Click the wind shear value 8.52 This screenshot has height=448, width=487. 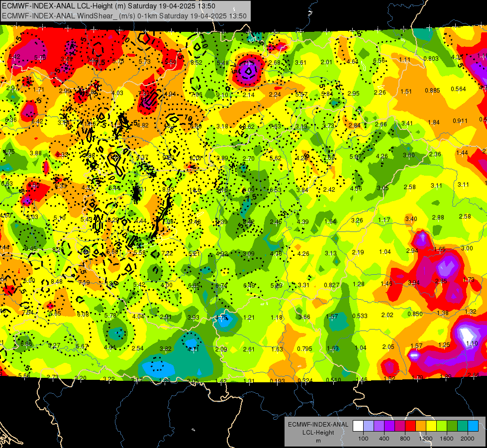(196, 63)
